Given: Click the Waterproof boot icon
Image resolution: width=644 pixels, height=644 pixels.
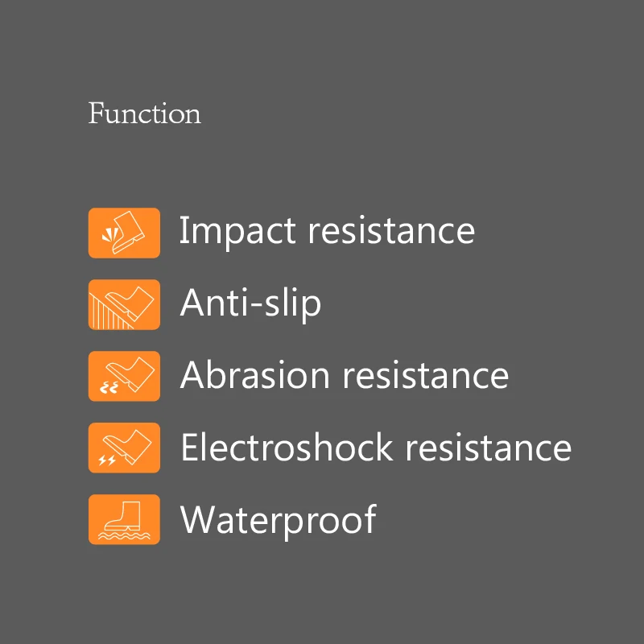Looking at the screenshot, I should coord(124,519).
